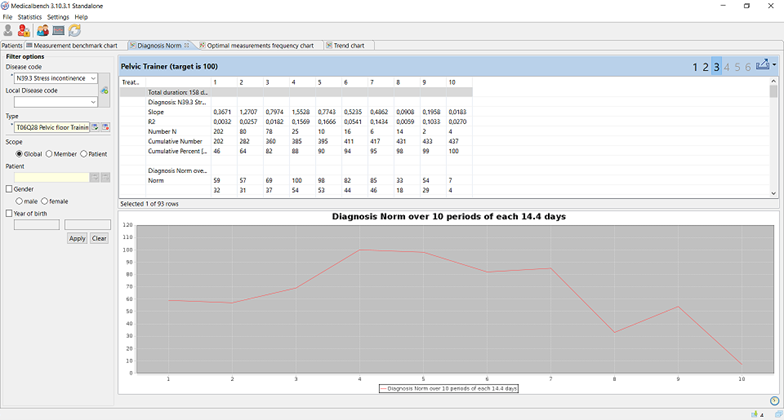The width and height of the screenshot is (784, 420).
Task: Click the Windows tray icon in status bar
Action: [756, 414]
